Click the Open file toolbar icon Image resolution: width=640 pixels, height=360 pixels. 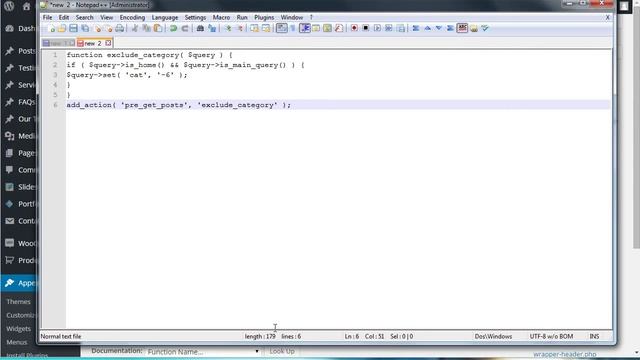coord(62,28)
